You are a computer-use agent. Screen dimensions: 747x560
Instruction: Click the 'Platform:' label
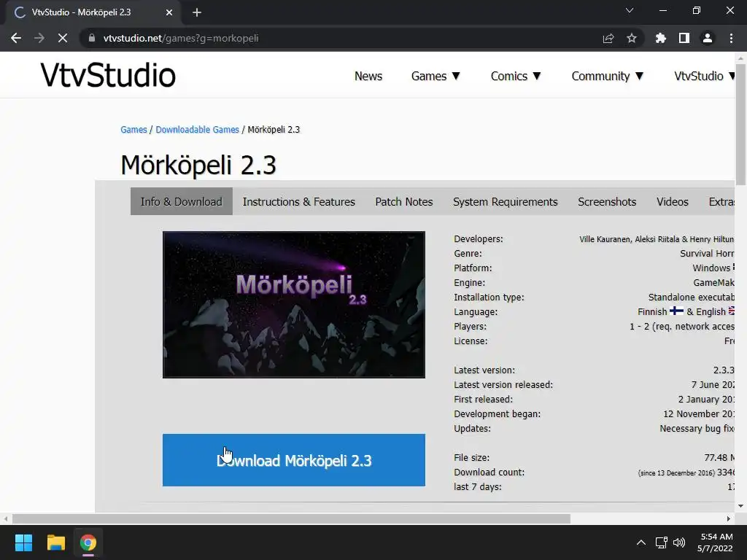point(473,268)
